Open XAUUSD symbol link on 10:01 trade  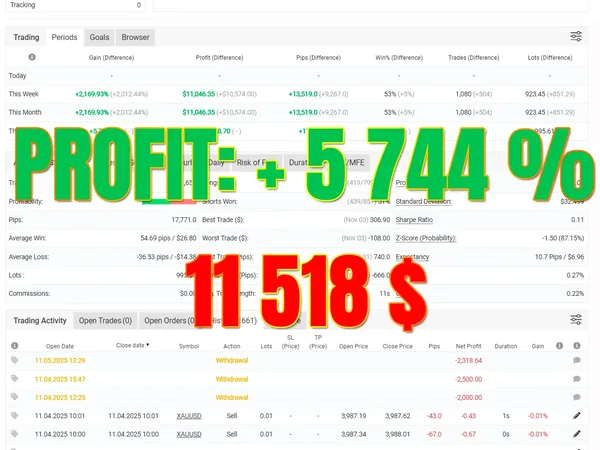189,416
